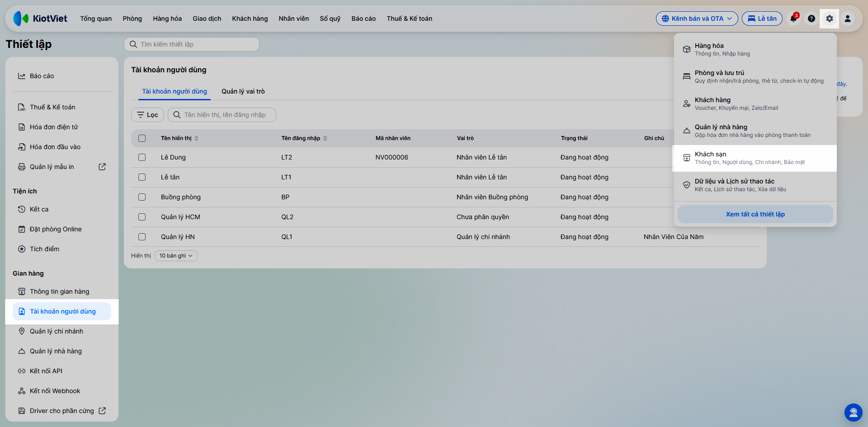This screenshot has height=427, width=868.
Task: Open Giao dịch top menu
Action: click(207, 19)
